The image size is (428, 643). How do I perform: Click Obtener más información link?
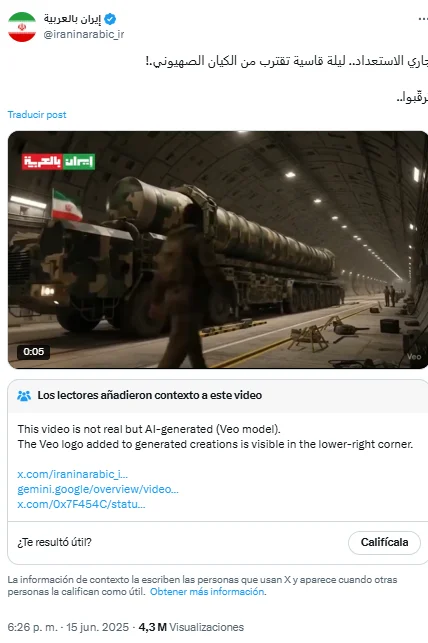pyautogui.click(x=207, y=591)
